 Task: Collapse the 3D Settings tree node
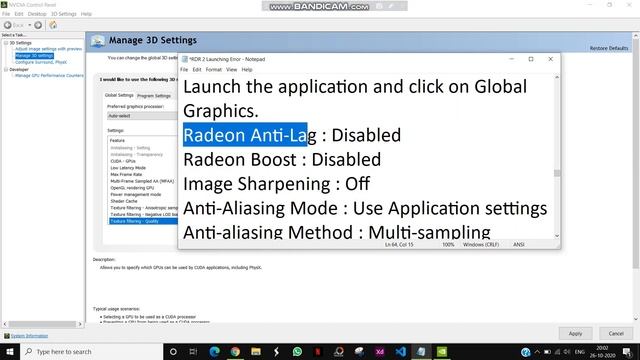(6, 42)
